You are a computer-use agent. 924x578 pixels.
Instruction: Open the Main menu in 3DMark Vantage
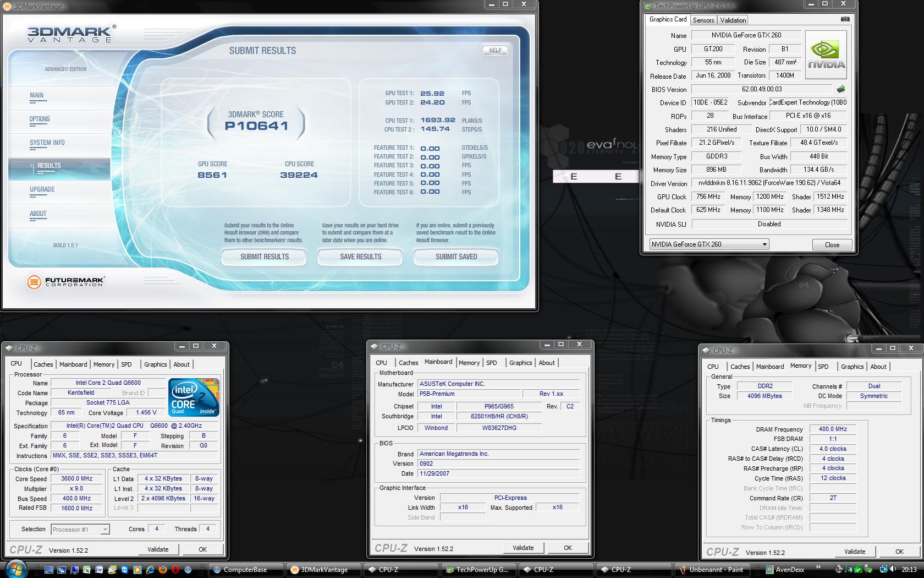pyautogui.click(x=36, y=95)
